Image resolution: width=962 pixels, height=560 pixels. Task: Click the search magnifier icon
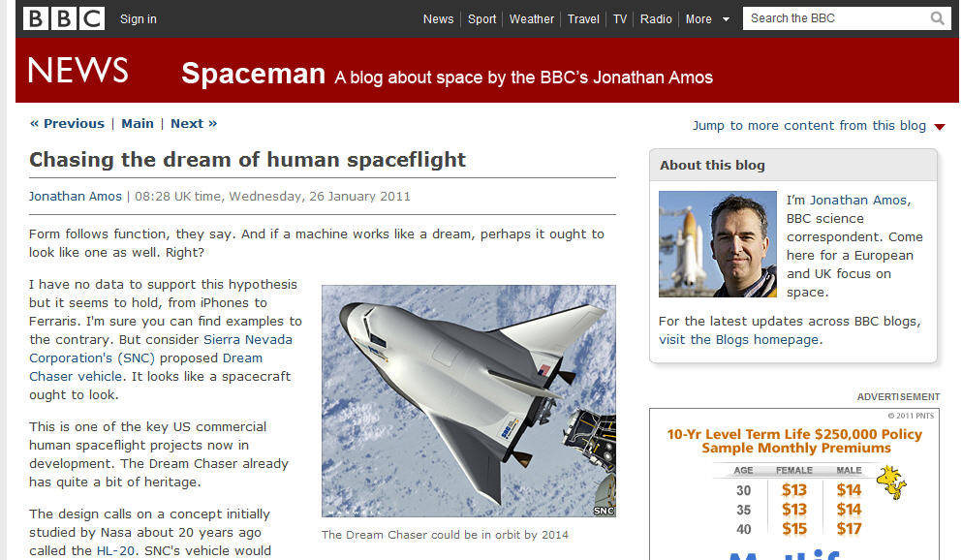937,18
